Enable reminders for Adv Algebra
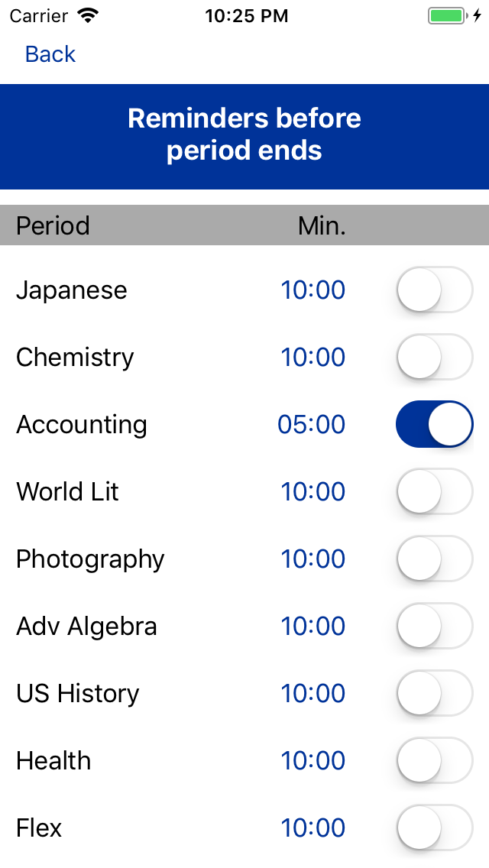 coord(433,626)
